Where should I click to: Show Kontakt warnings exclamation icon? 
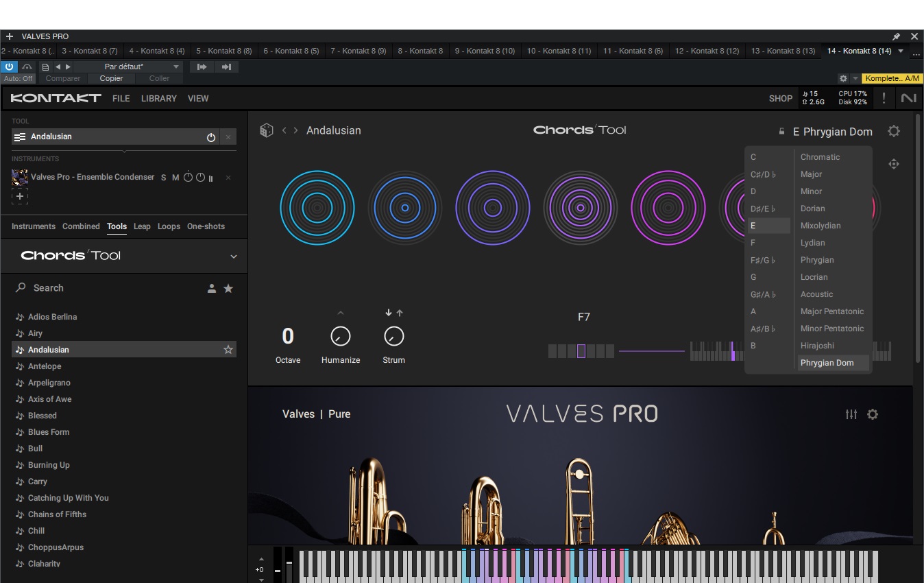[884, 98]
